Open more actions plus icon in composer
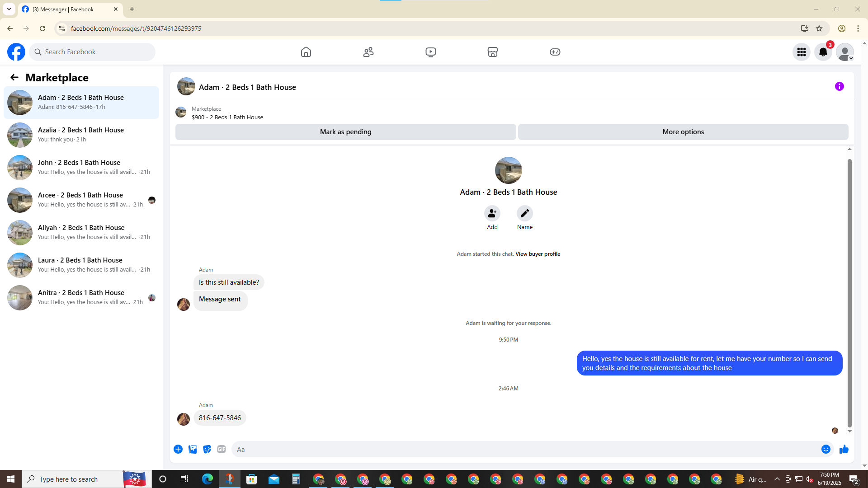The image size is (868, 488). (178, 449)
